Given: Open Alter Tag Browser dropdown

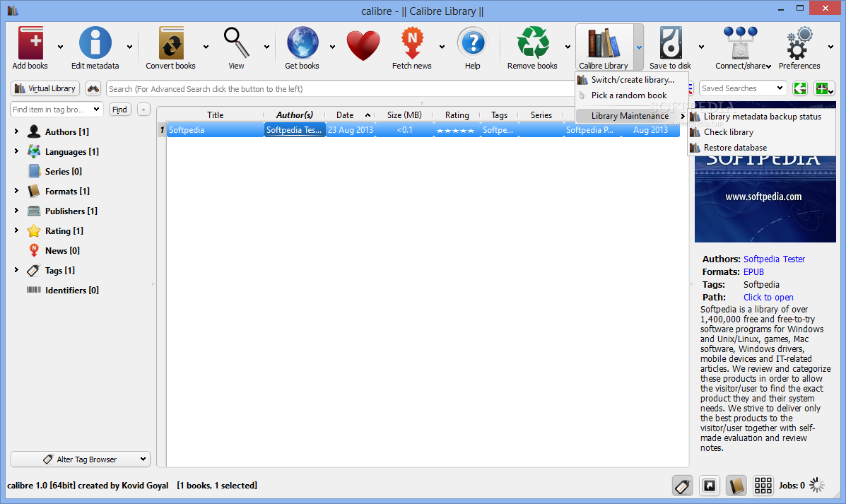Looking at the screenshot, I should coord(81,459).
